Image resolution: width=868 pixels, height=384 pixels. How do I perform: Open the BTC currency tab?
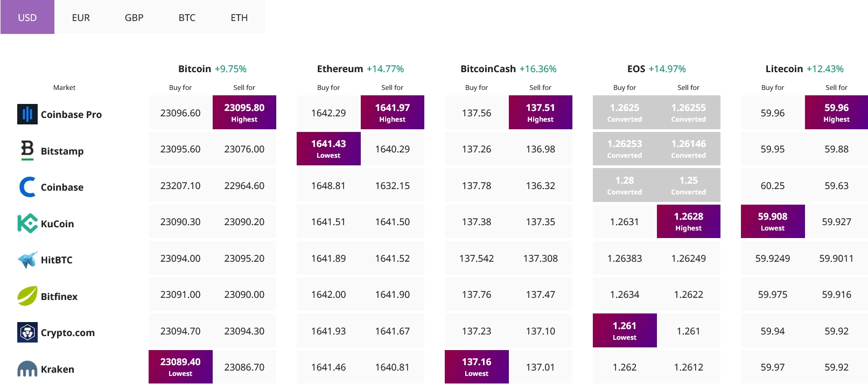click(187, 17)
